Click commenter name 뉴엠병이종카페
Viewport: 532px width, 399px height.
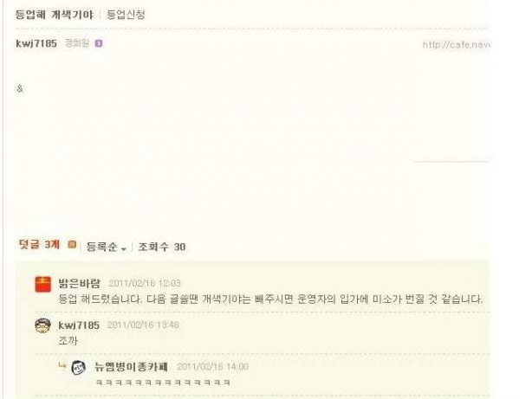131,366
